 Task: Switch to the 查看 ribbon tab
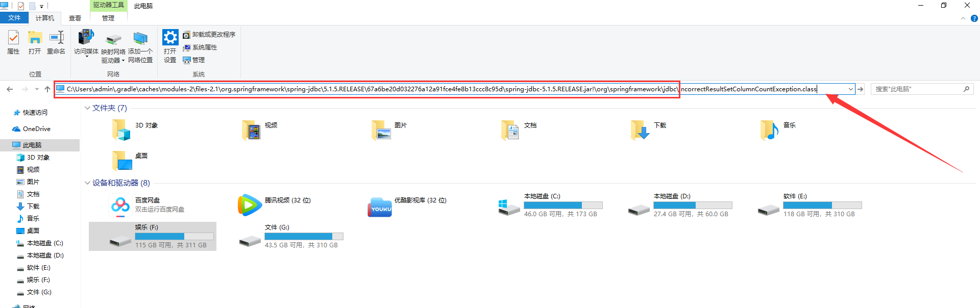(x=75, y=18)
